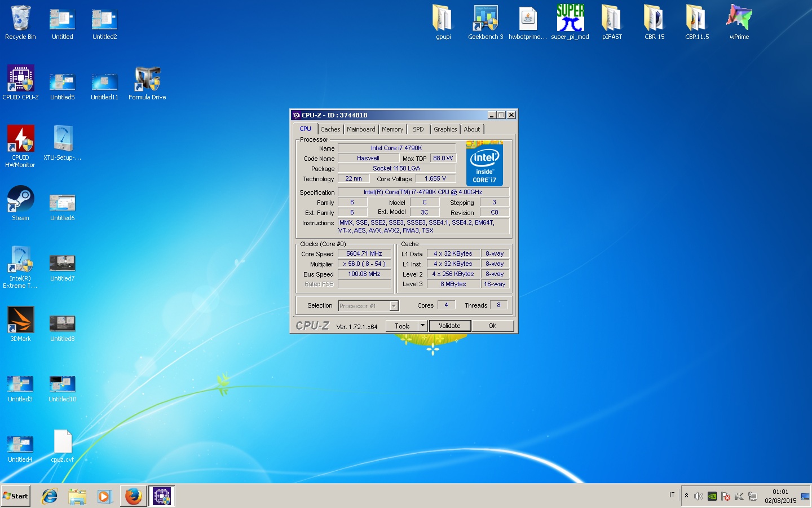The height and width of the screenshot is (508, 812).
Task: Open the super_pi_mod application icon
Action: pyautogui.click(x=570, y=23)
